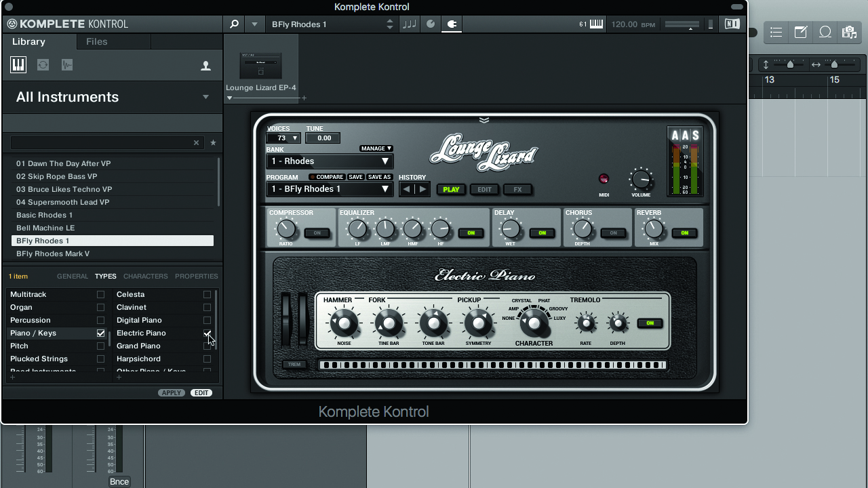Click the COMPARE button
The image size is (868, 488).
[x=327, y=178]
